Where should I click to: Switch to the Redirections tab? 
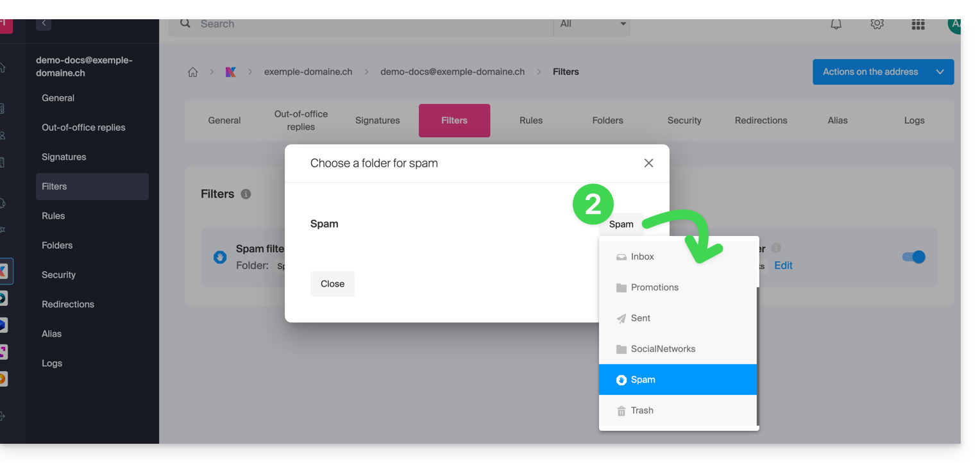(761, 121)
